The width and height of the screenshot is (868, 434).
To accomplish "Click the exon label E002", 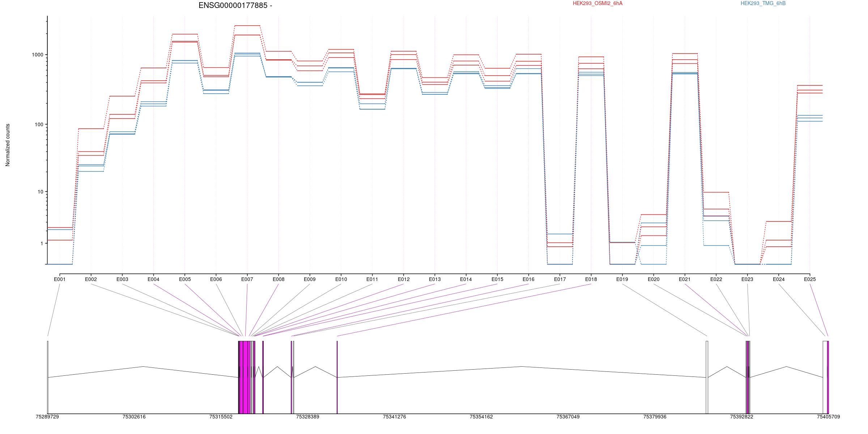I will click(91, 279).
